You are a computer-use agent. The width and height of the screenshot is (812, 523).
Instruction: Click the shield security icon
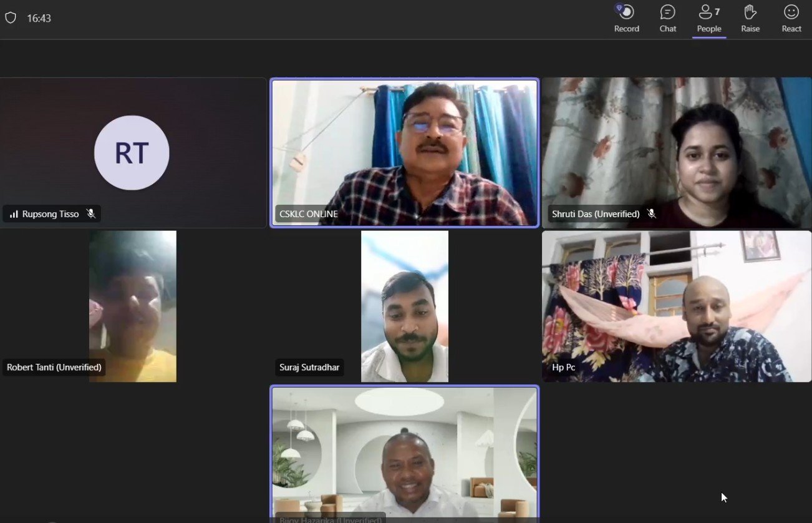11,18
